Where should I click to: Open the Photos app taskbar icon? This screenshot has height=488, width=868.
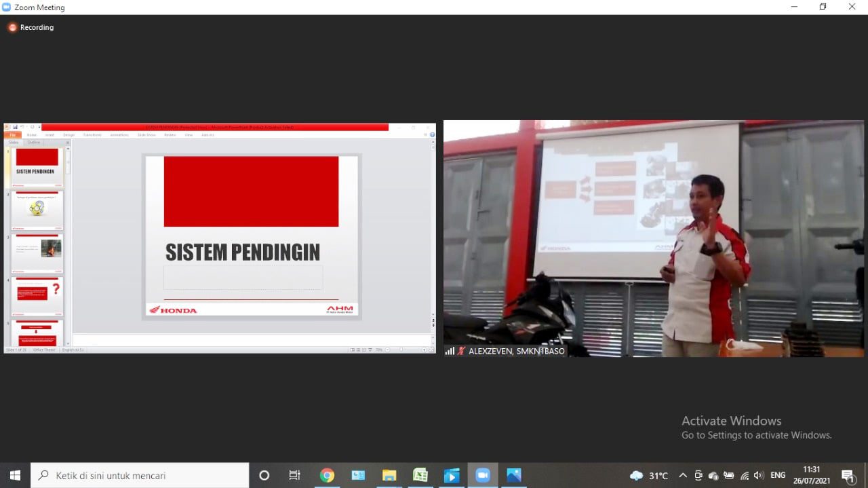[514, 475]
